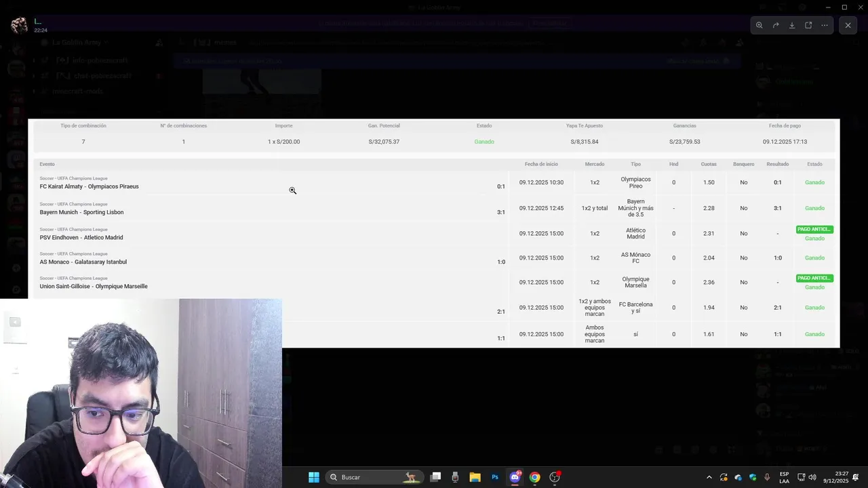Click the 'Ganado' status in summary row
Viewport: 868px width, 488px height.
click(x=484, y=142)
